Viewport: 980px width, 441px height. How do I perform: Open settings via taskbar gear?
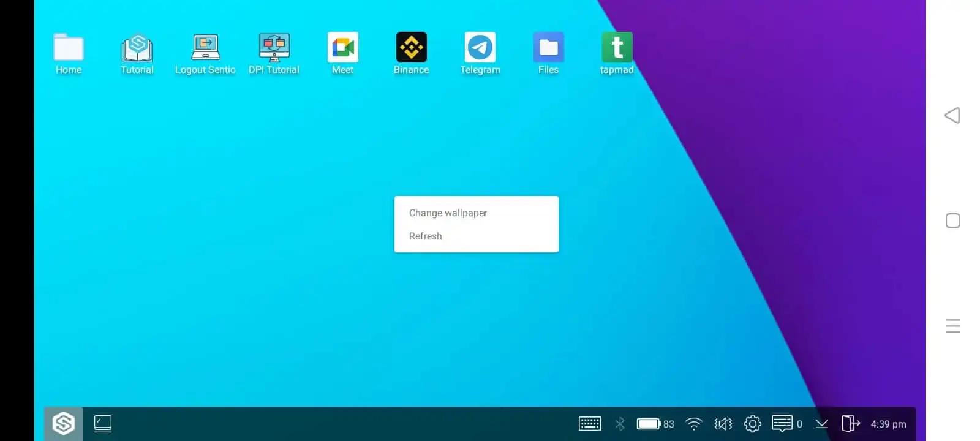pos(752,424)
